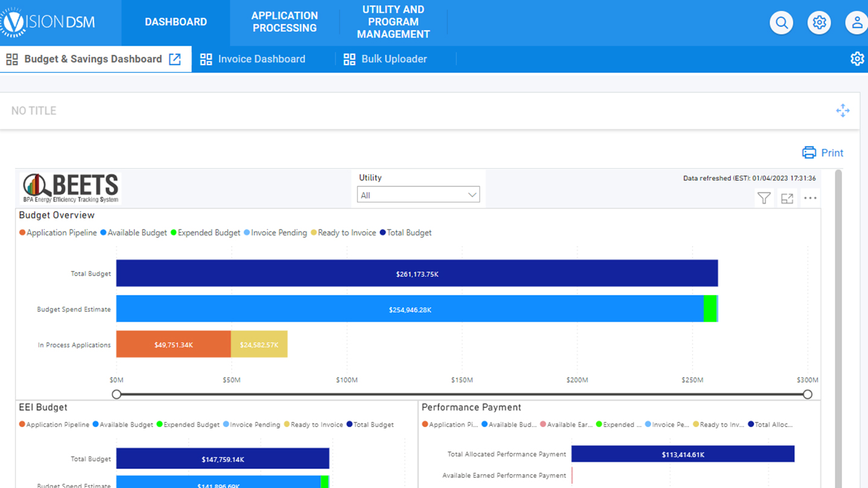Select the left handle of the axis range slider
Viewport: 868px width, 488px height.
point(116,394)
